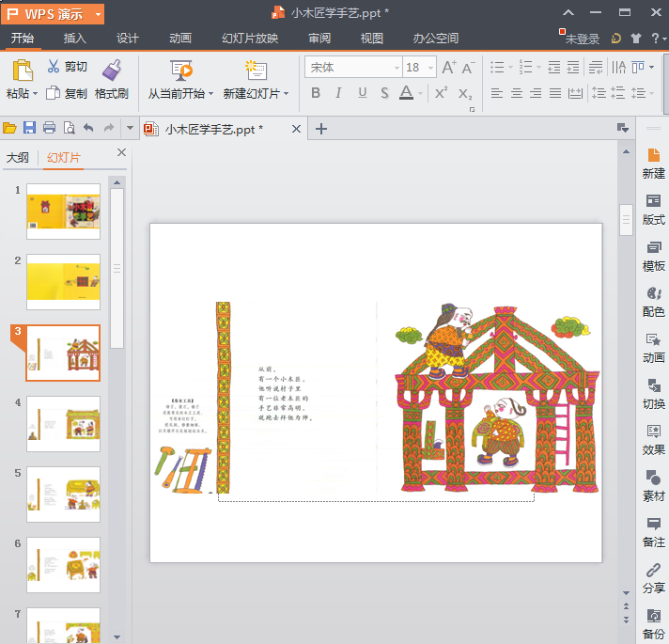
Task: Center align text
Action: pyautogui.click(x=516, y=93)
